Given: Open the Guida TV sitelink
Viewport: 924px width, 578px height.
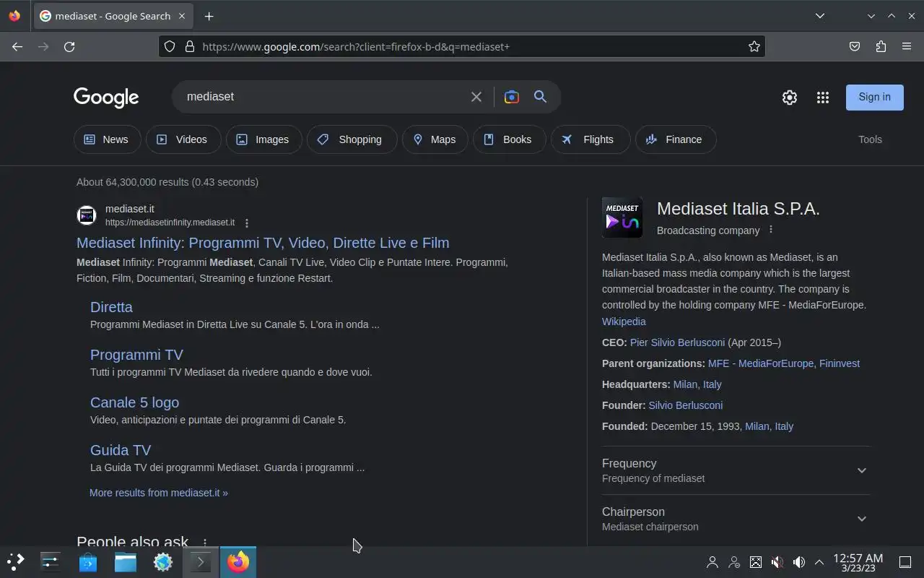Looking at the screenshot, I should click(121, 450).
